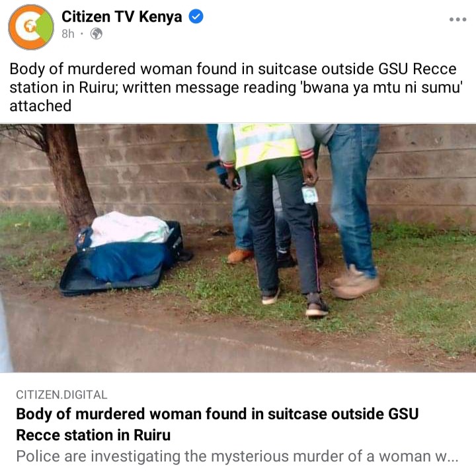This screenshot has width=476, height=476.
Task: Tap the suitcase in the photo
Action: [124, 255]
